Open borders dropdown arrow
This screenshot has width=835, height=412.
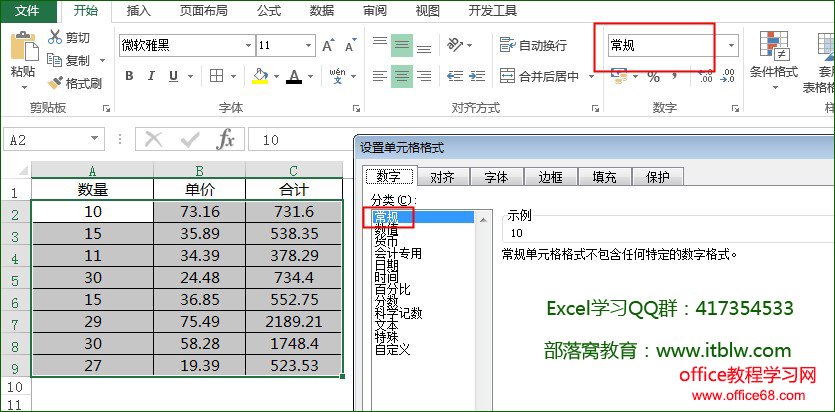(233, 77)
